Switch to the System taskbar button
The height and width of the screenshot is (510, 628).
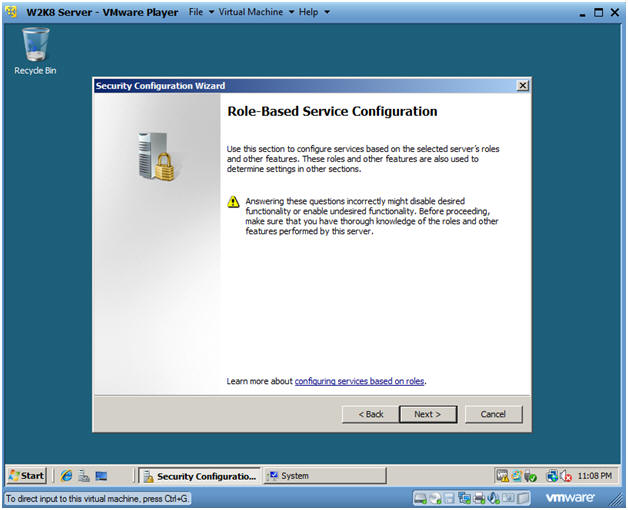tap(325, 476)
